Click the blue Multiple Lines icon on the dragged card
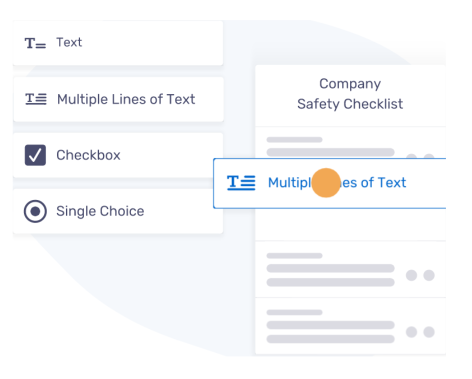 [241, 183]
